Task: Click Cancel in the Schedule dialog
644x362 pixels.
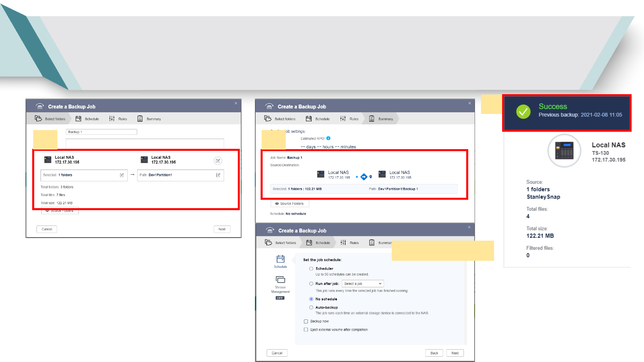Action: [x=277, y=353]
